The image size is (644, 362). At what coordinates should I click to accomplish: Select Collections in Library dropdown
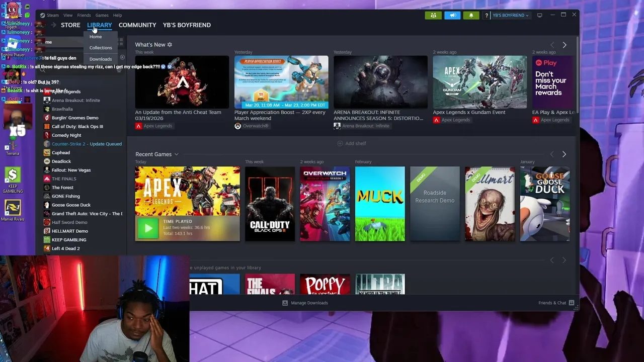(x=101, y=48)
